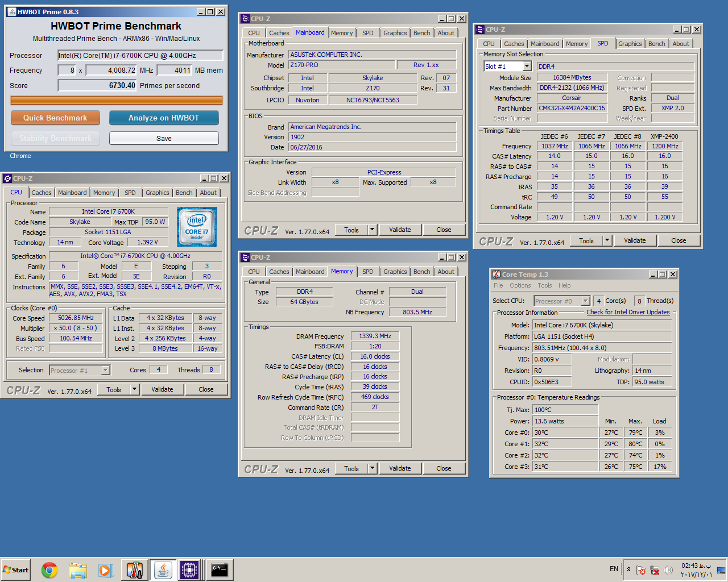Select the Core Speed value 5026.85 MHz
Viewport: 728px width, 582px height.
point(76,318)
